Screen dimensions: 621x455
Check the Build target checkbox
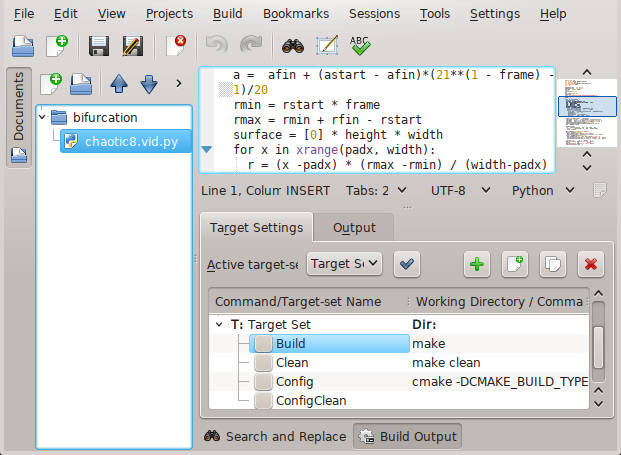click(x=262, y=343)
